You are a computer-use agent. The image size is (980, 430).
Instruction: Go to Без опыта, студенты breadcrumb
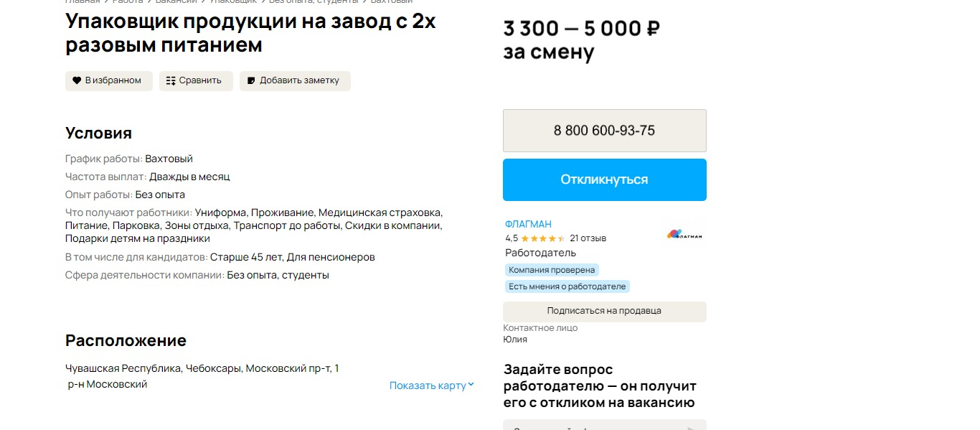pos(314,1)
